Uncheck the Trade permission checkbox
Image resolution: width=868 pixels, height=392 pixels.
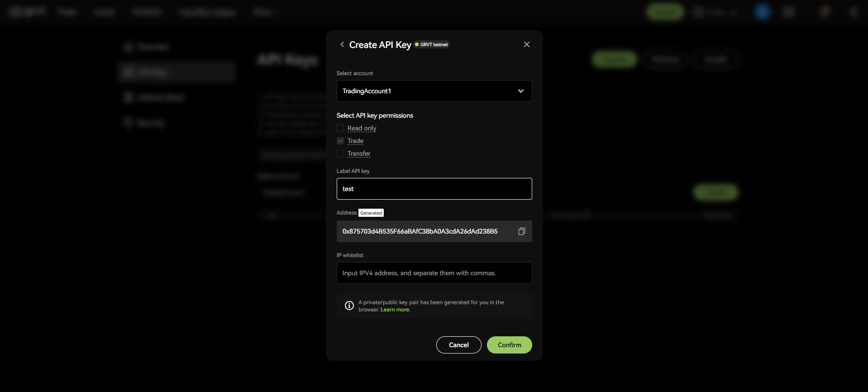click(340, 141)
